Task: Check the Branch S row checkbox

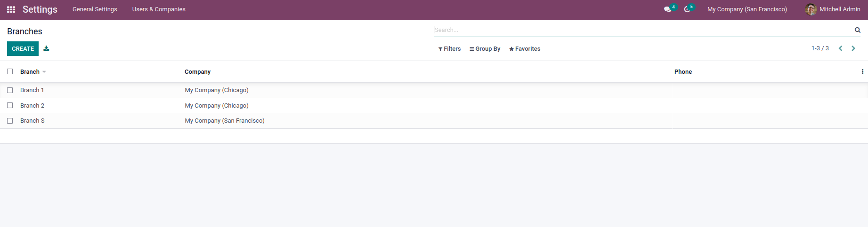Action: pos(10,121)
